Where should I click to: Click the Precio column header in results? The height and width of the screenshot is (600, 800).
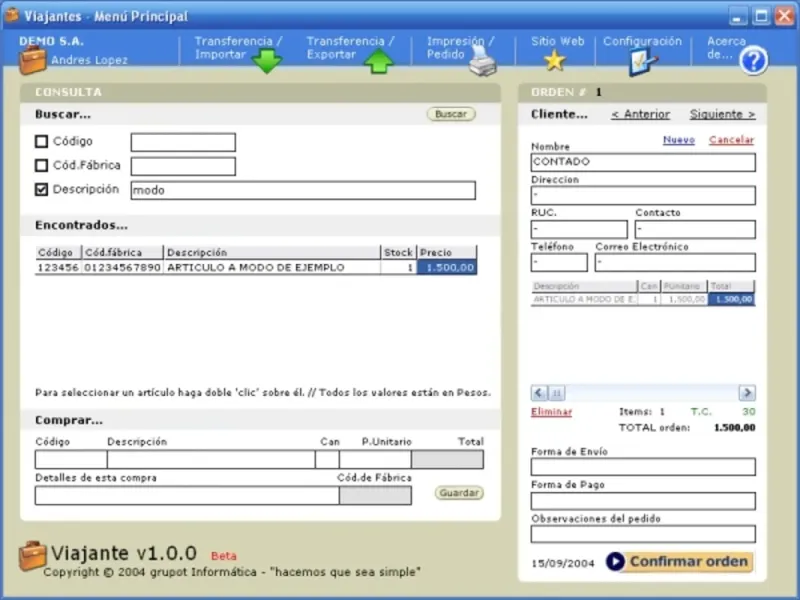(x=447, y=252)
